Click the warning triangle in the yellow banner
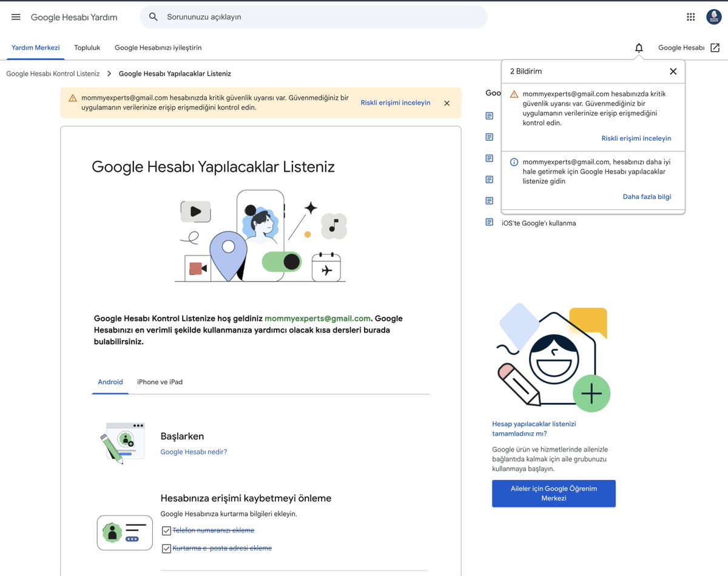Screen dimensions: 728x576 72,98
